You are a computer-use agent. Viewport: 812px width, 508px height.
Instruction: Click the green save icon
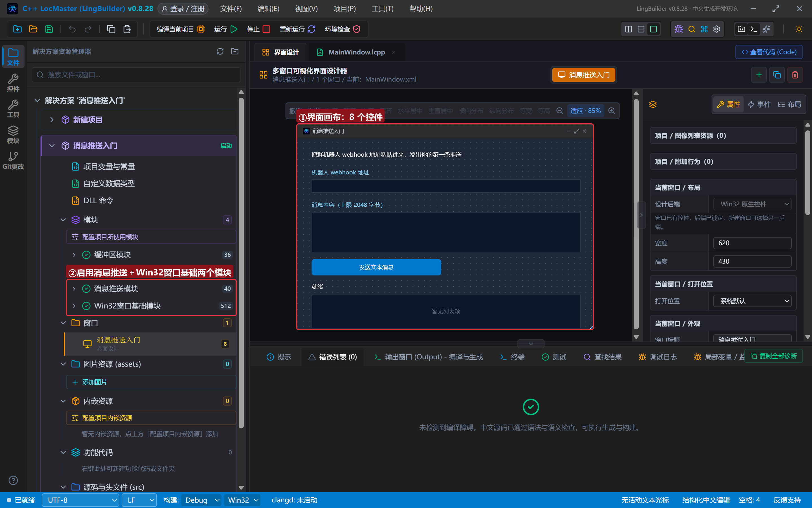tap(49, 29)
